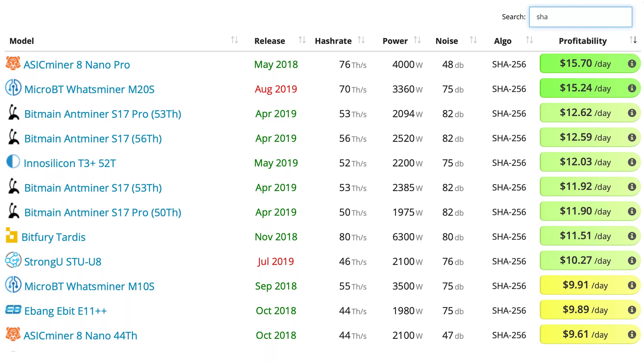Open info icon for $15.70 profitability
The width and height of the screenshot is (644, 362).
pos(632,64)
